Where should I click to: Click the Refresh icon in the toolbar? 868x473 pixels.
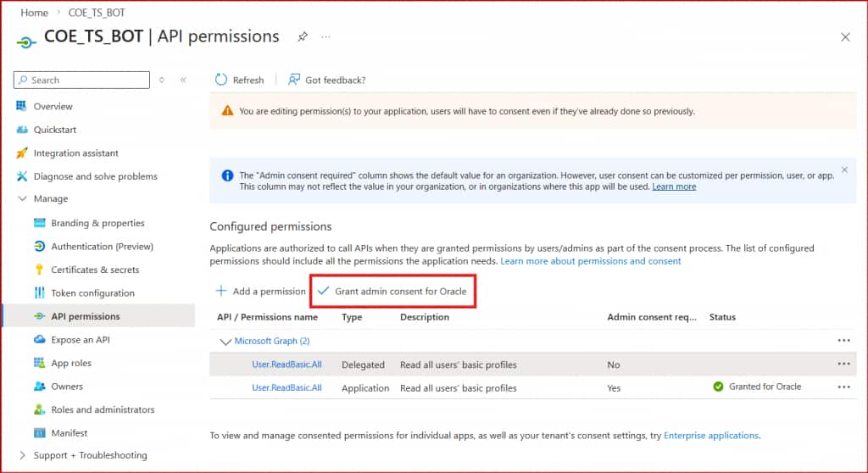[221, 80]
